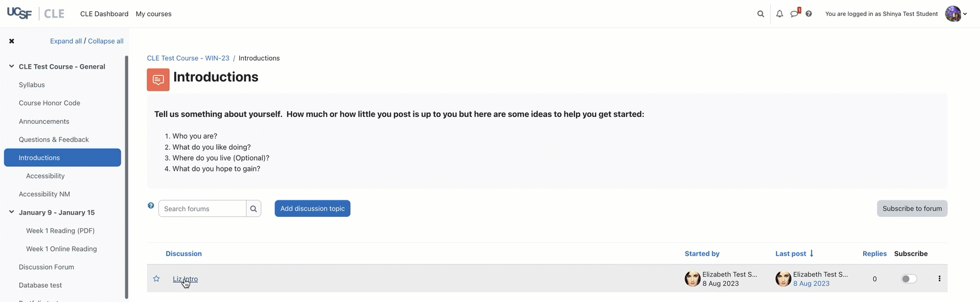Image resolution: width=980 pixels, height=302 pixels.
Task: Open the search magnifier in top bar
Action: [x=761, y=14]
